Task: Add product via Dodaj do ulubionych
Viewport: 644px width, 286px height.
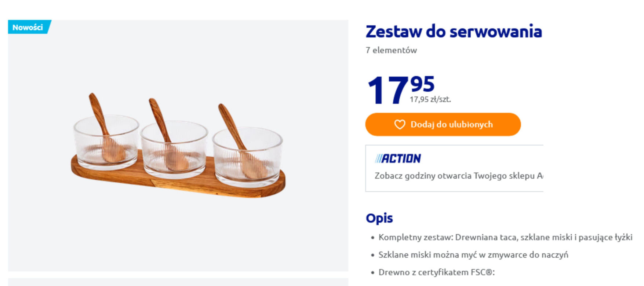Action: tap(443, 125)
